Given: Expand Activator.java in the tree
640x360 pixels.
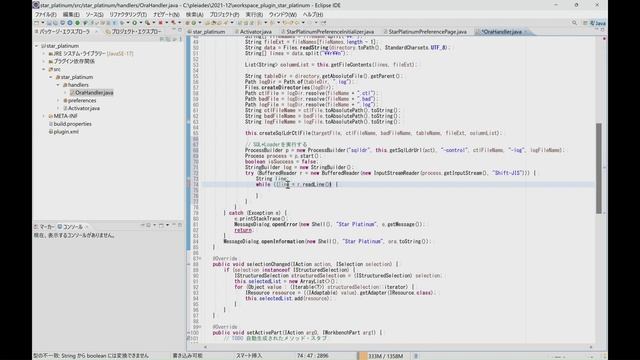Looking at the screenshot, I should 58,108.
